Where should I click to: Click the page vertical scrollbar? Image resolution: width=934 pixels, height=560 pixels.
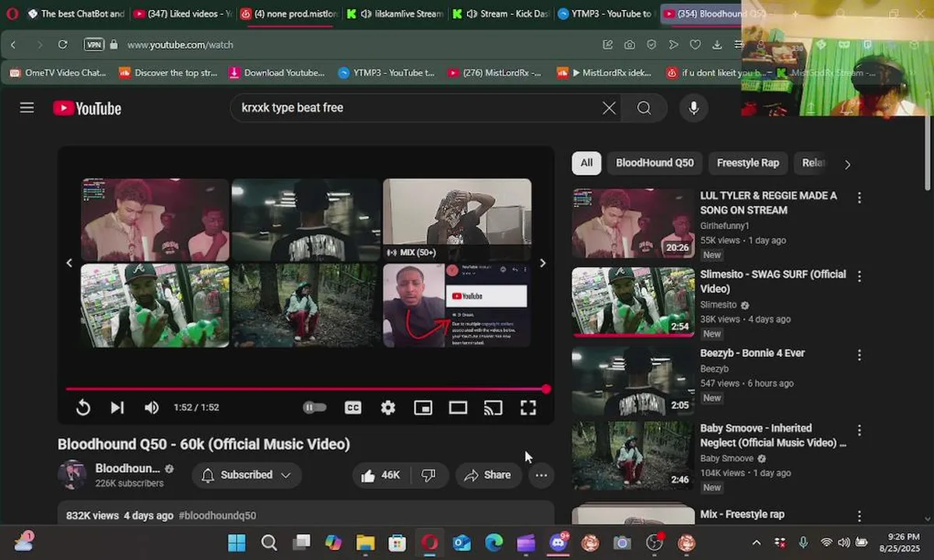pos(927,153)
